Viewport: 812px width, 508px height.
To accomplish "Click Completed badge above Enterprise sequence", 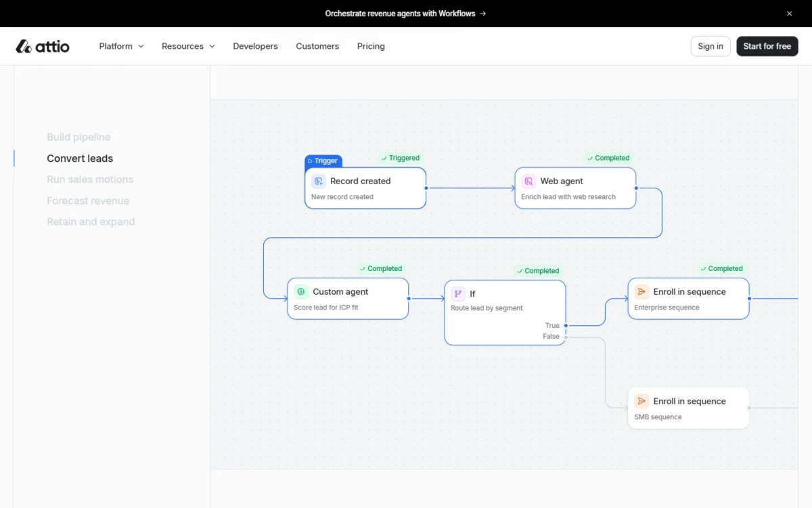I will 721,269.
